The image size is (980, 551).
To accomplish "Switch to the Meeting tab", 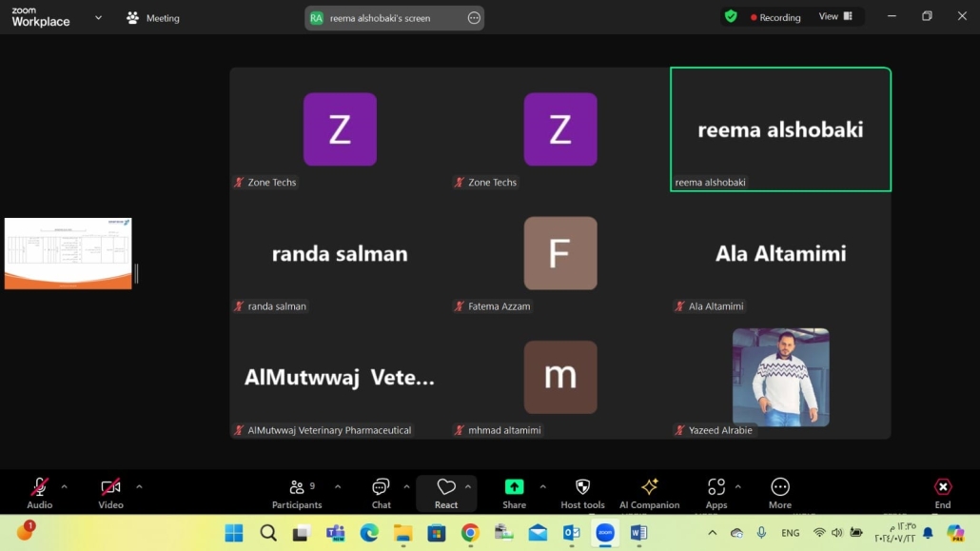I will (x=153, y=18).
